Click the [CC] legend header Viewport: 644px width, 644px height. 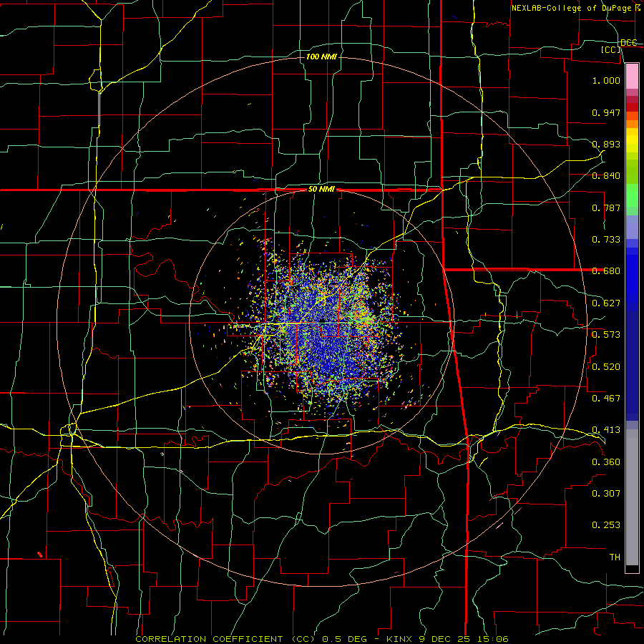611,49
